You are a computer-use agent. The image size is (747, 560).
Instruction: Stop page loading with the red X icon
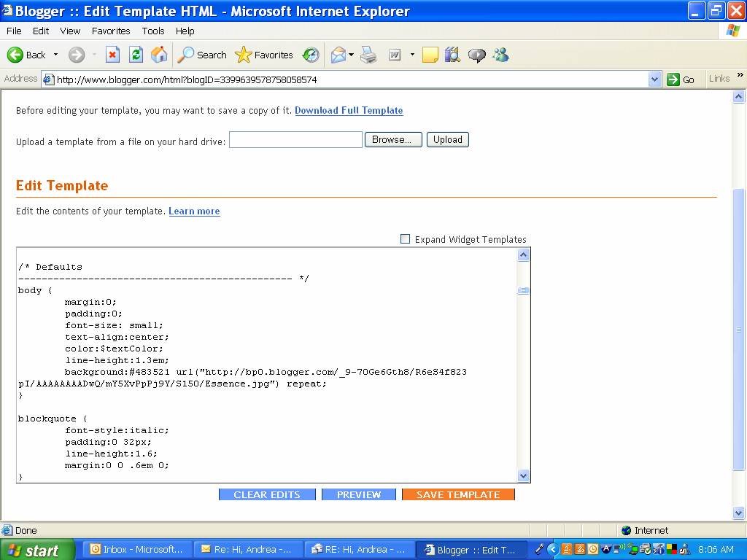(112, 55)
